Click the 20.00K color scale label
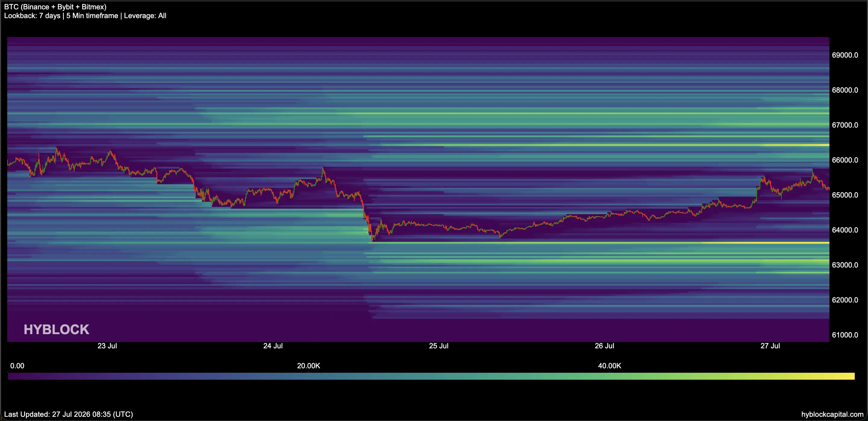The image size is (868, 421). coord(309,366)
